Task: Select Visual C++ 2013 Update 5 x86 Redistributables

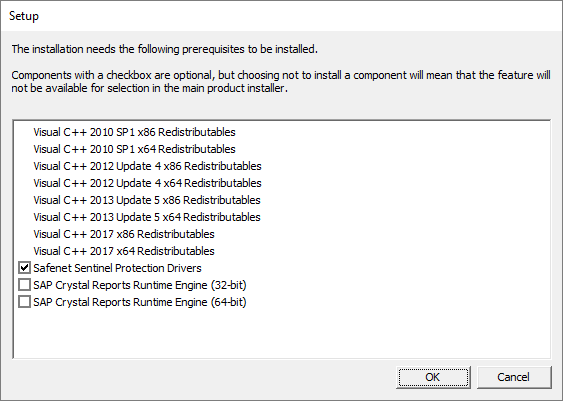Action: 147,200
